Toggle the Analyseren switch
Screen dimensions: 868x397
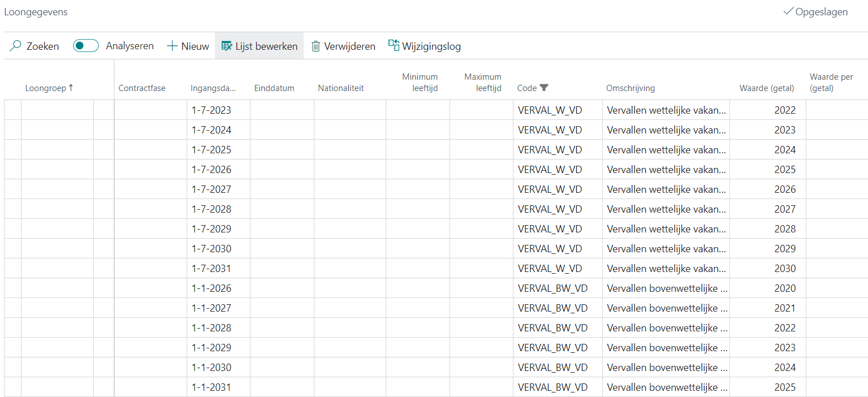[x=86, y=46]
